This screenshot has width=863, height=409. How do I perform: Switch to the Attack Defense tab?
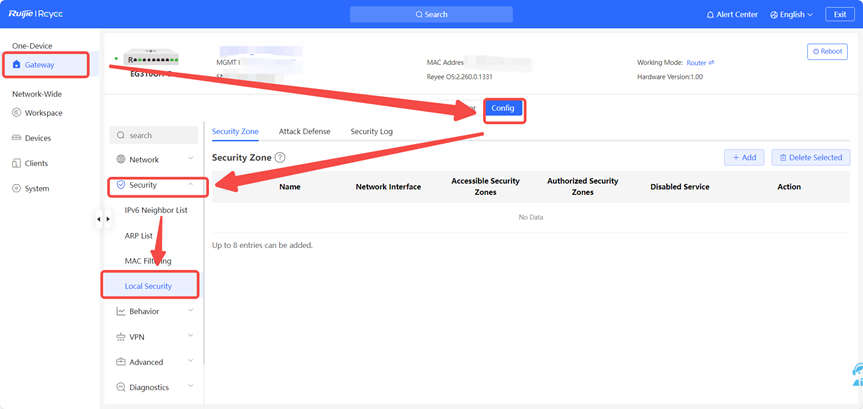(304, 131)
